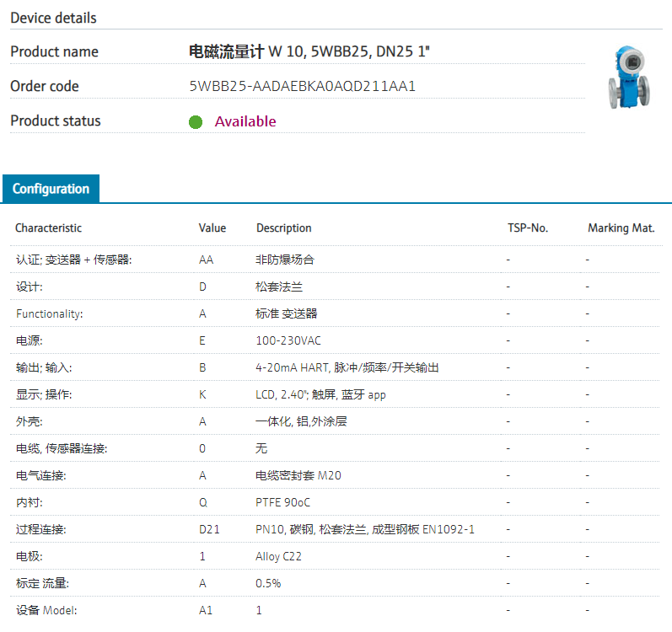Click the A1 device model value
The width and height of the screenshot is (672, 632).
[205, 610]
